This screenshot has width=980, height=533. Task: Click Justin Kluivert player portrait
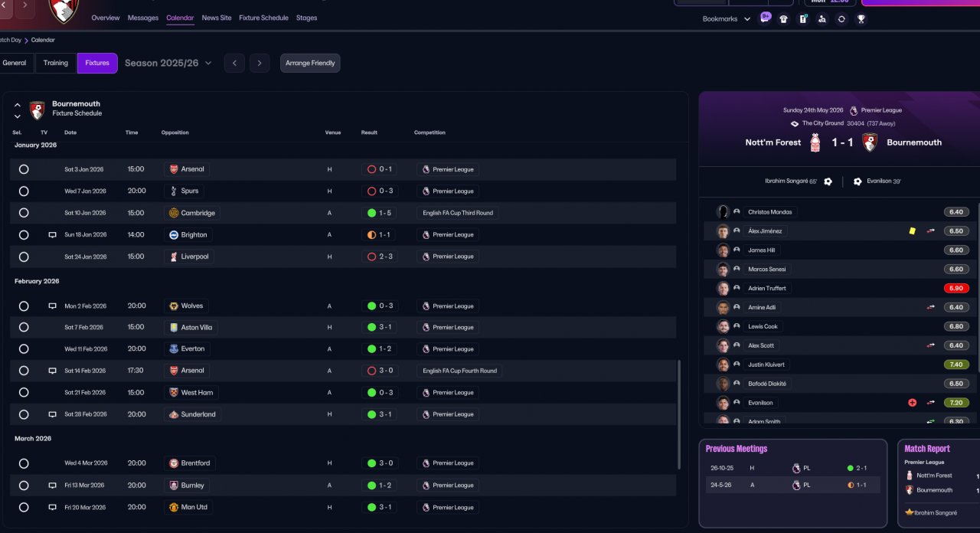(723, 365)
